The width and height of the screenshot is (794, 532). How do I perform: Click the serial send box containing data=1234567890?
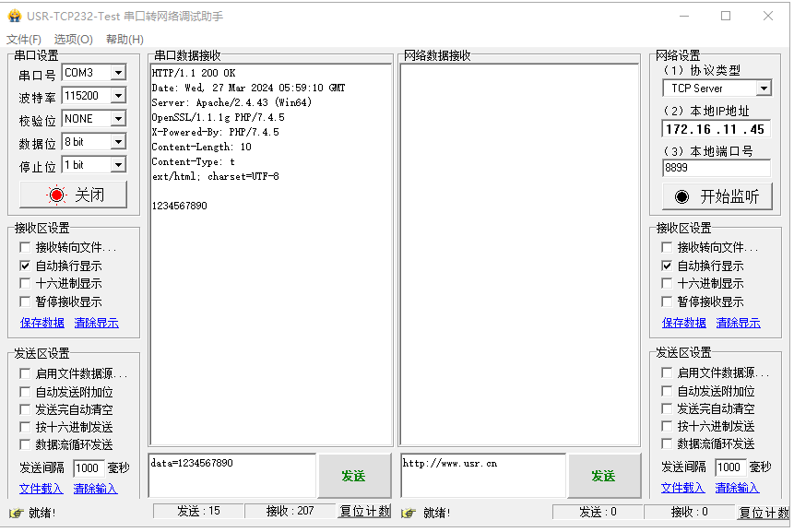coord(231,476)
